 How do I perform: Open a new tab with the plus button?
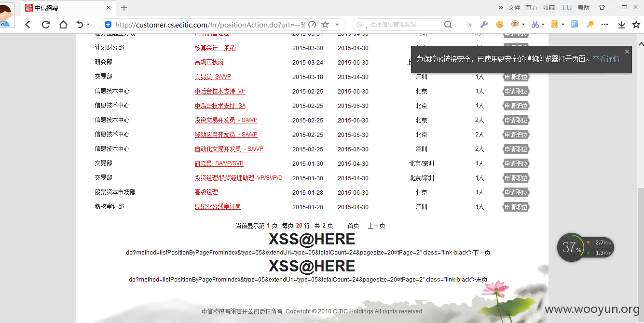click(x=124, y=8)
